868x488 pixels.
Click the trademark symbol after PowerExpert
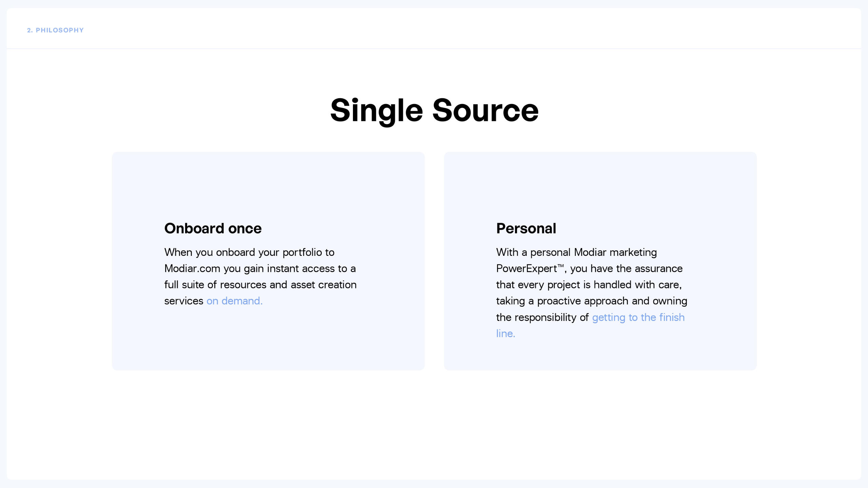[560, 266]
